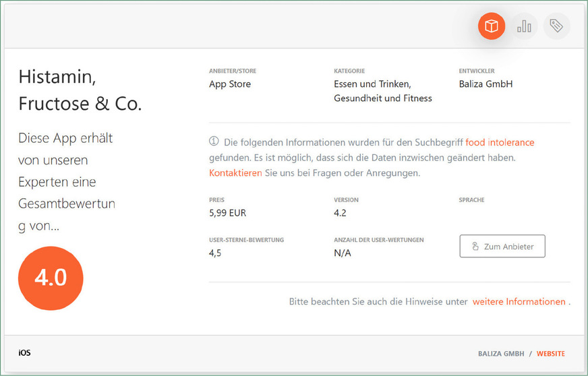Image resolution: width=588 pixels, height=376 pixels.
Task: Select the price 5,99 EUR
Action: [228, 213]
